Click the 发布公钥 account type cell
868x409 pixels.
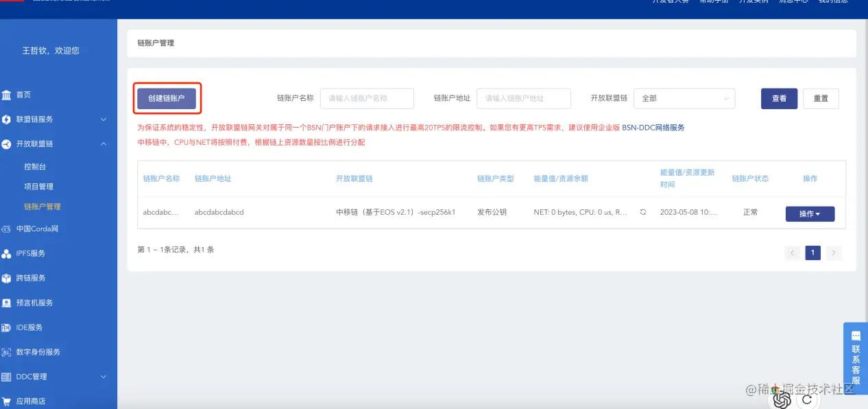click(492, 213)
